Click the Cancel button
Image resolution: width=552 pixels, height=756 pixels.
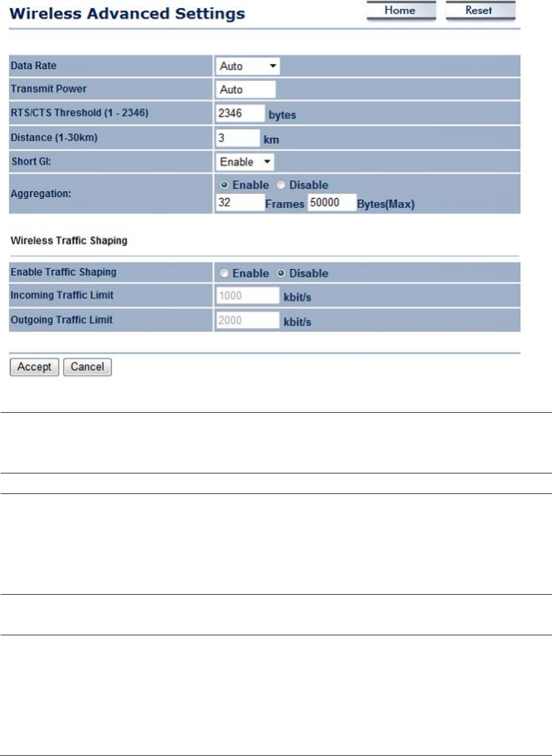click(87, 367)
